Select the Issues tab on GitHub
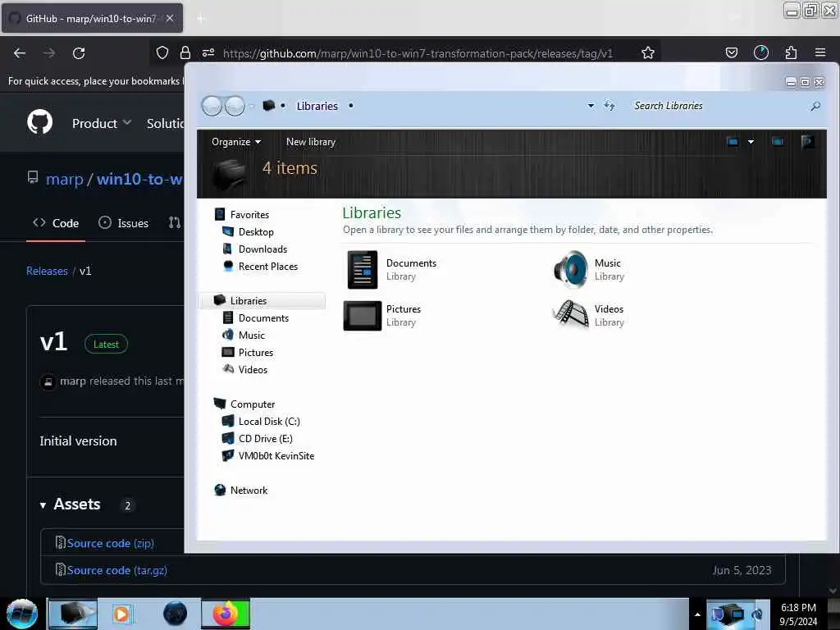This screenshot has height=630, width=840. click(x=124, y=223)
